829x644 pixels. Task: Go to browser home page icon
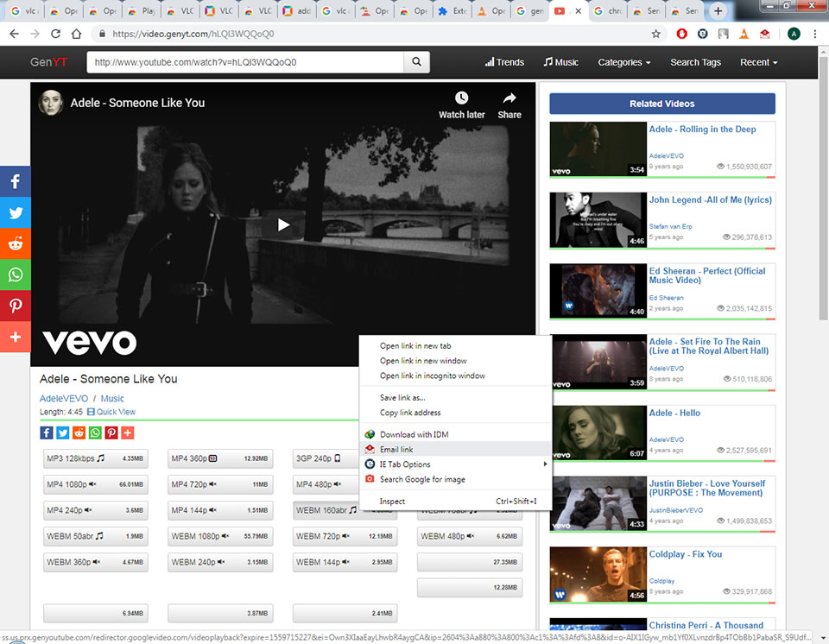(77, 34)
